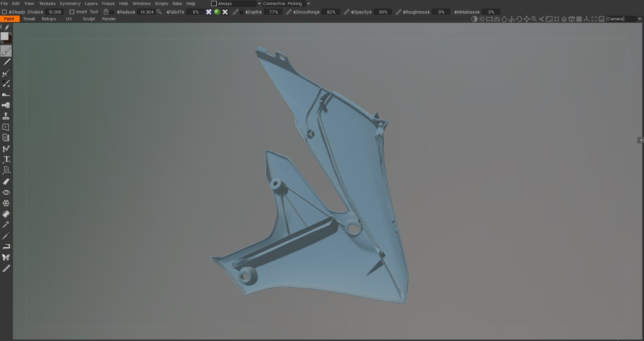The image size is (644, 341).
Task: Select the Eraser tool
Action: 6,182
